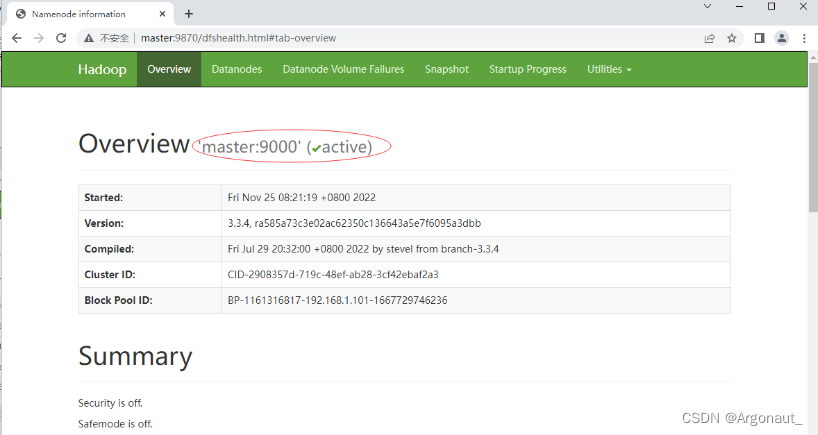Screen dimensions: 818x435
Task: Reload the Namenode information page
Action: (x=61, y=38)
